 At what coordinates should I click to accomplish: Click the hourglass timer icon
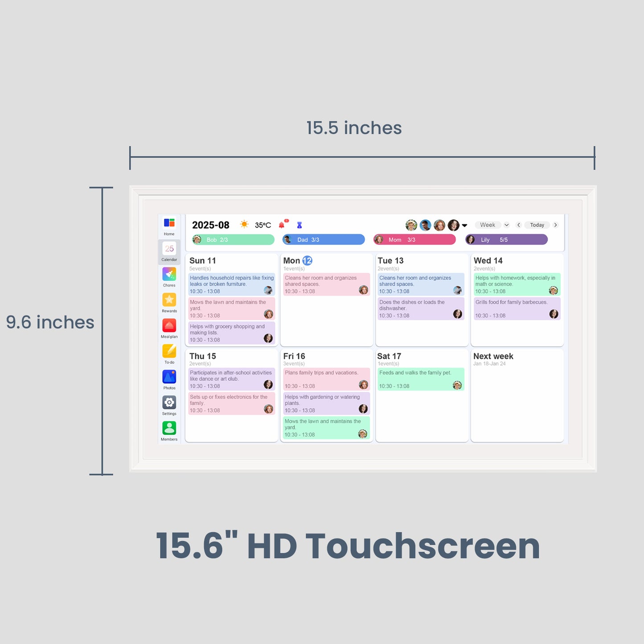[x=299, y=225]
